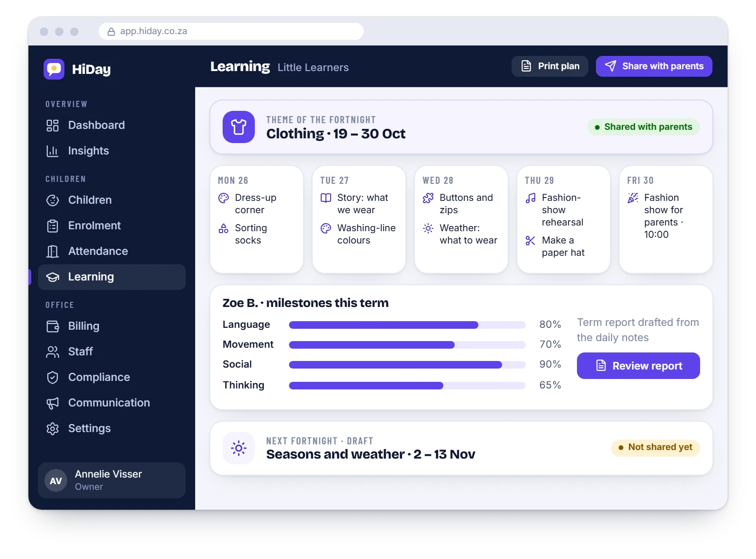This screenshot has width=756, height=559.
Task: Click the Not shared yet status badge
Action: [x=656, y=447]
